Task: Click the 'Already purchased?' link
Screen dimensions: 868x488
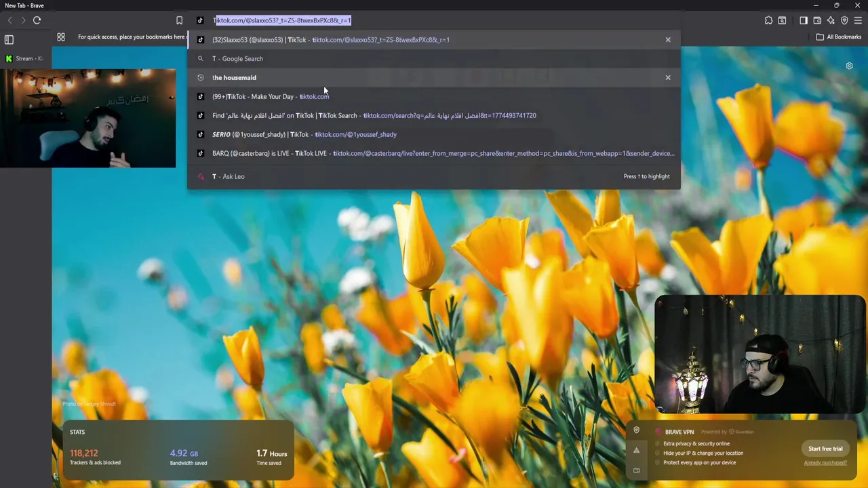Action: point(825,462)
